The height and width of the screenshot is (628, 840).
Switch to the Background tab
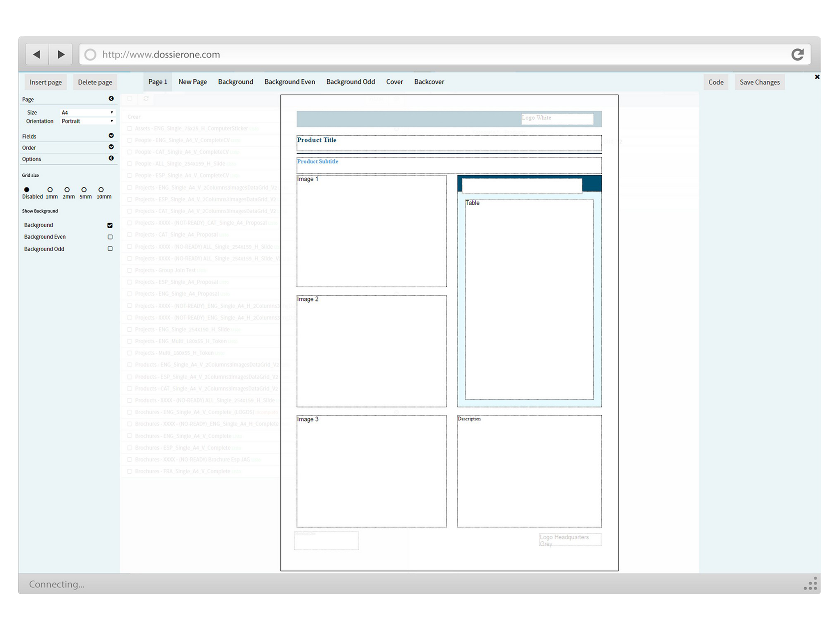pos(235,82)
